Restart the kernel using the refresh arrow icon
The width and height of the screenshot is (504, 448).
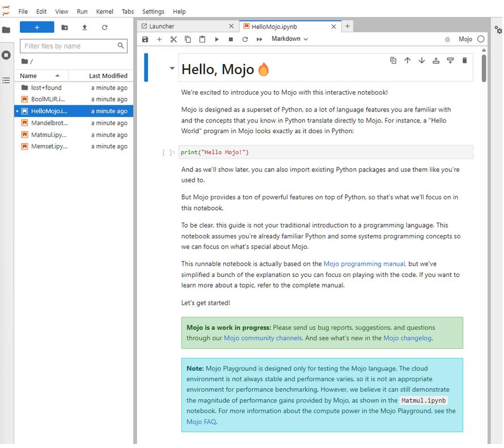pos(245,39)
